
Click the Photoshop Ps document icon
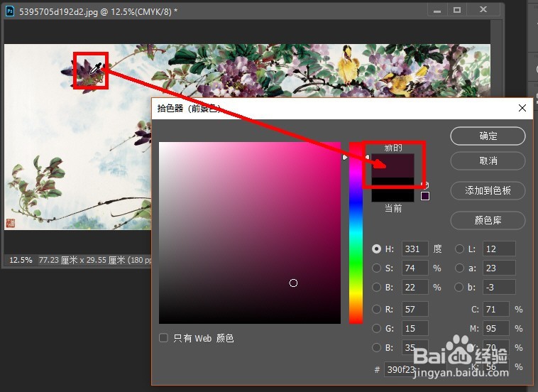coord(10,11)
